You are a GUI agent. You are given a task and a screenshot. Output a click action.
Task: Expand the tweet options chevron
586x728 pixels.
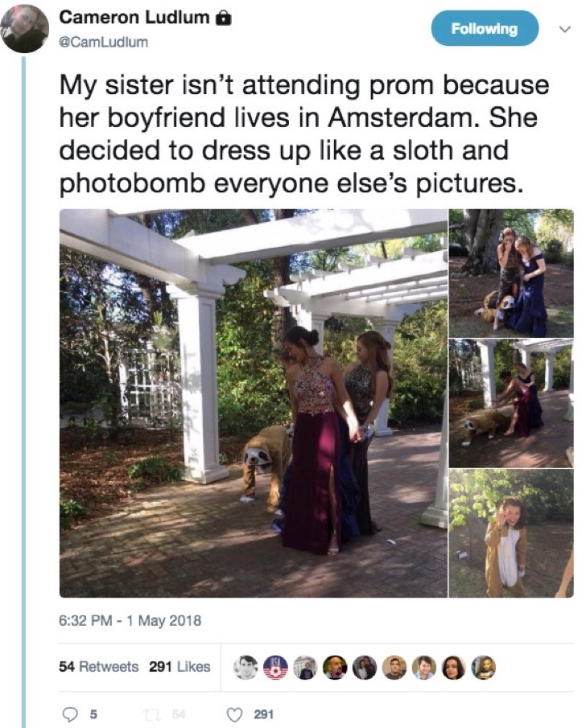tap(564, 29)
